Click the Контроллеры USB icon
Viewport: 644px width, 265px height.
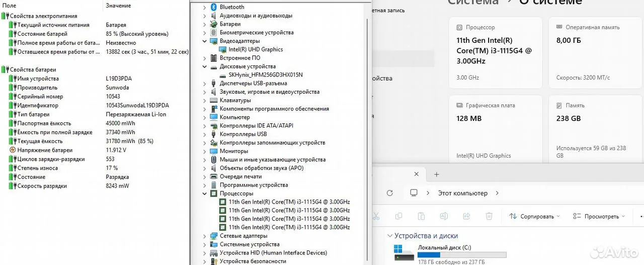click(213, 134)
